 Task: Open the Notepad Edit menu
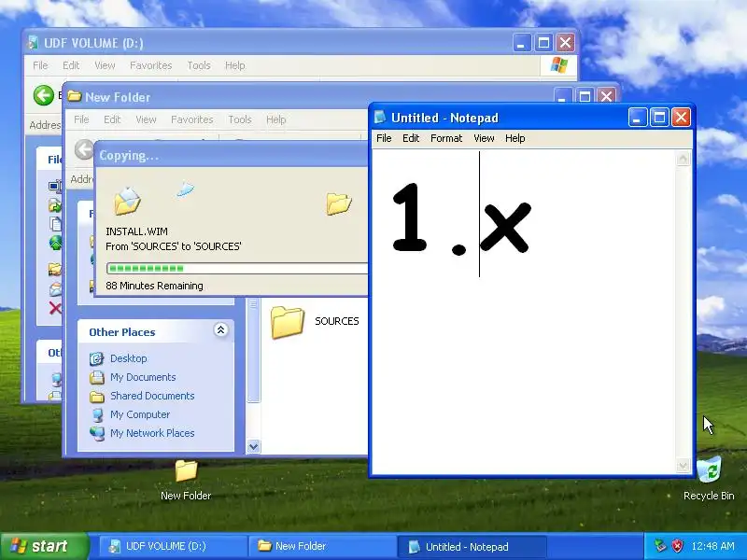click(411, 138)
